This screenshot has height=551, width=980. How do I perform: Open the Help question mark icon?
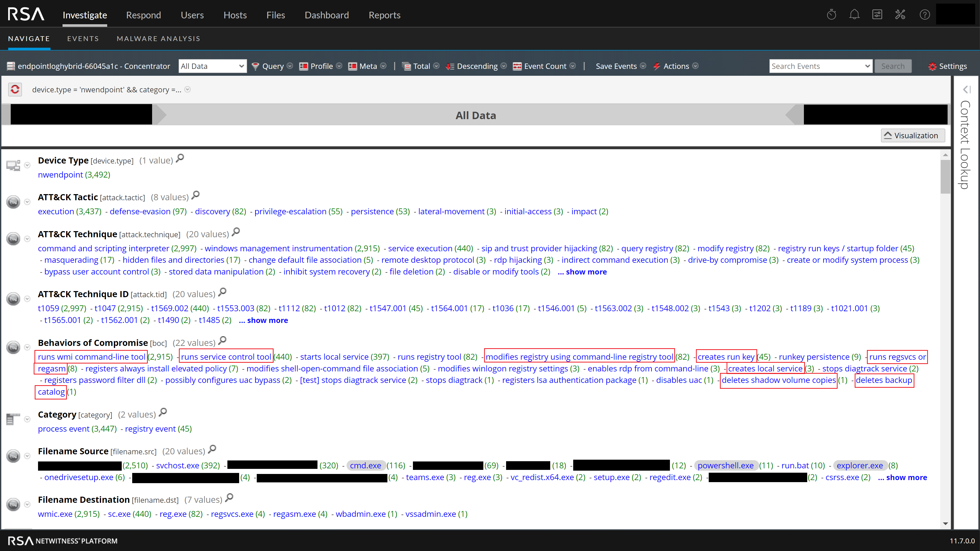click(924, 14)
